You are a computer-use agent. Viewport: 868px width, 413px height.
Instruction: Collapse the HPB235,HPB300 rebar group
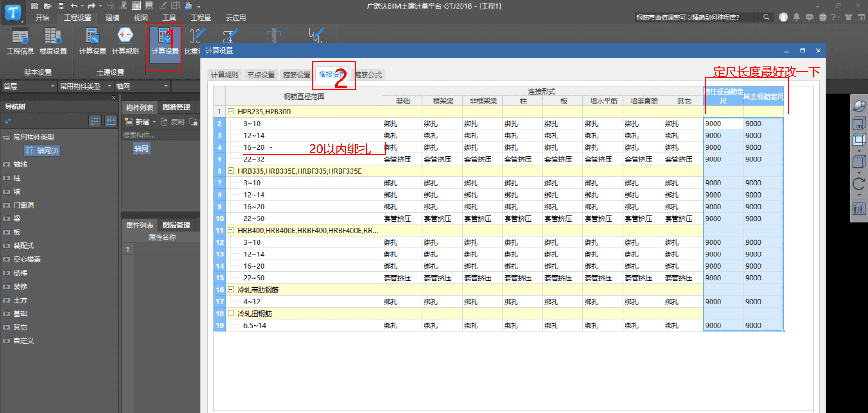coord(231,111)
